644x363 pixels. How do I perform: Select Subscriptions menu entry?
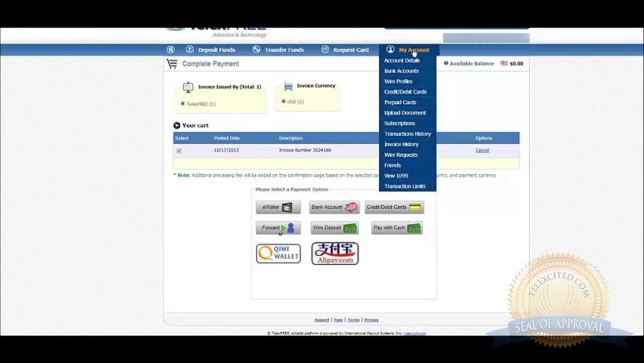pos(400,124)
